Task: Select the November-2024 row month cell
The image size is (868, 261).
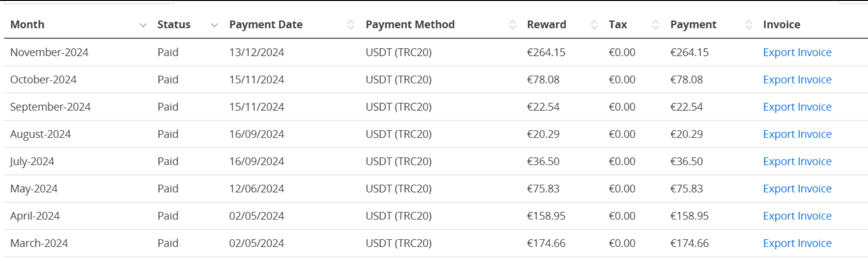Action: pos(49,52)
